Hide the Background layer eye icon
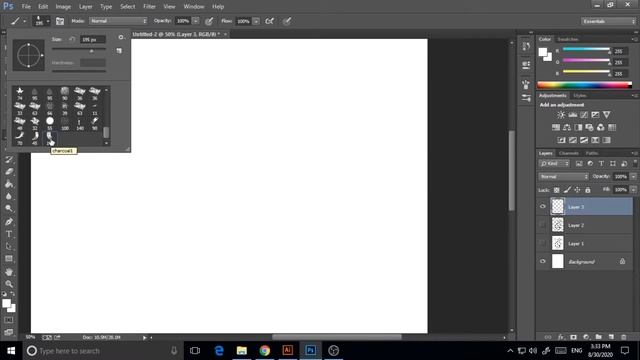 click(542, 261)
